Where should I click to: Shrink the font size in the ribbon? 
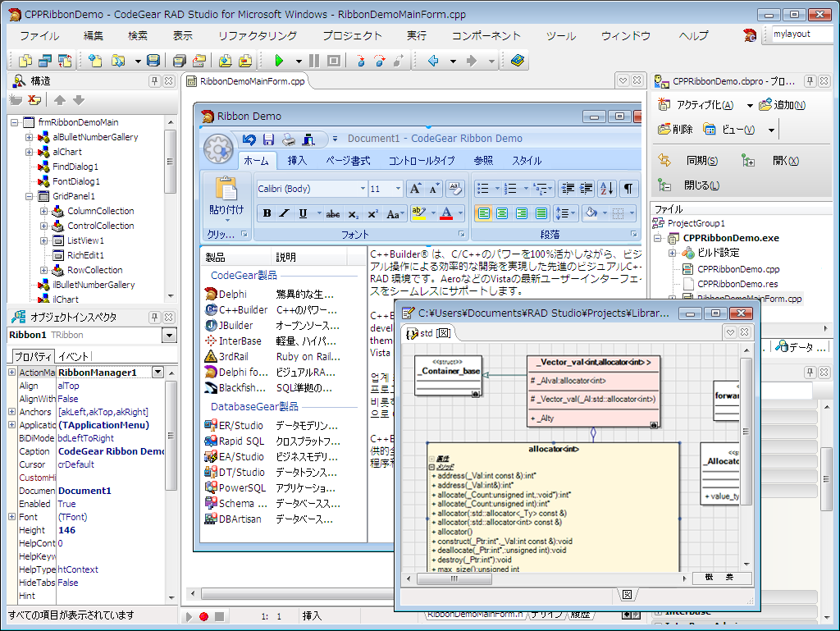coord(434,189)
